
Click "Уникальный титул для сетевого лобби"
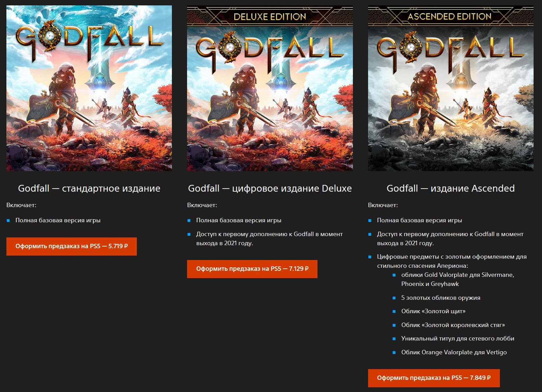click(x=458, y=338)
